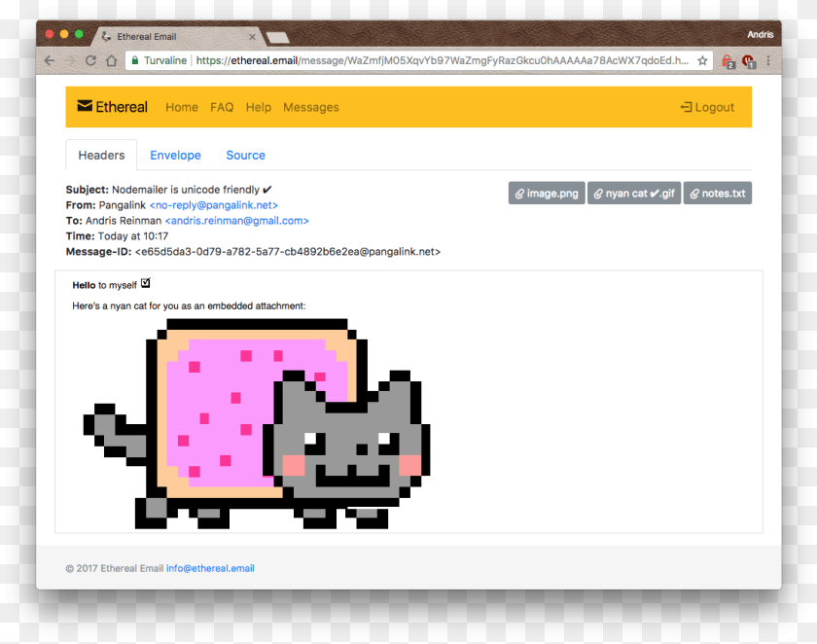
Task: Click the browser forward arrow
Action: 70,61
